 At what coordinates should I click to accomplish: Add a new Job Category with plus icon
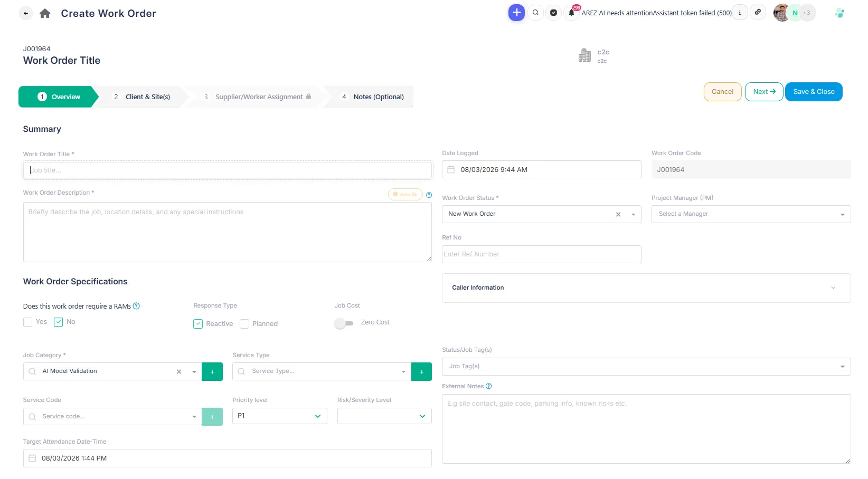coord(212,372)
